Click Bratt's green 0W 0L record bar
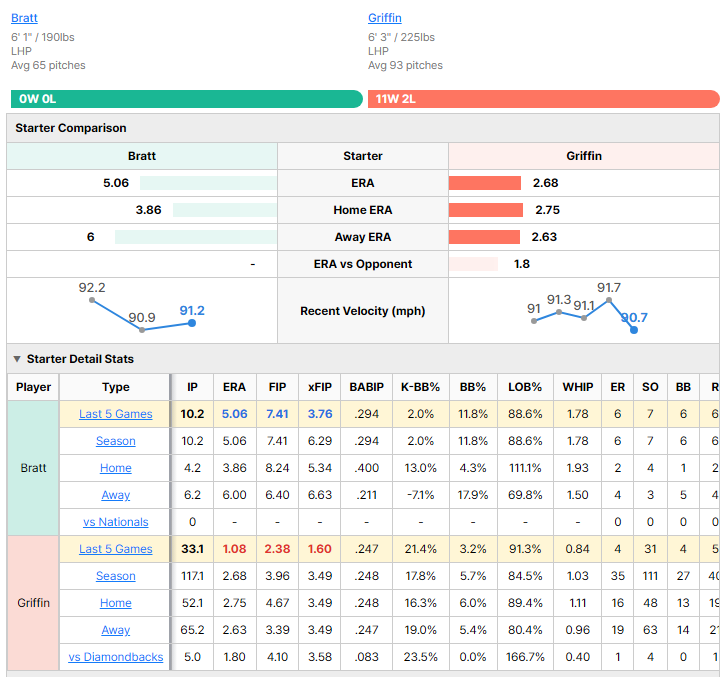726x677 pixels. click(187, 99)
